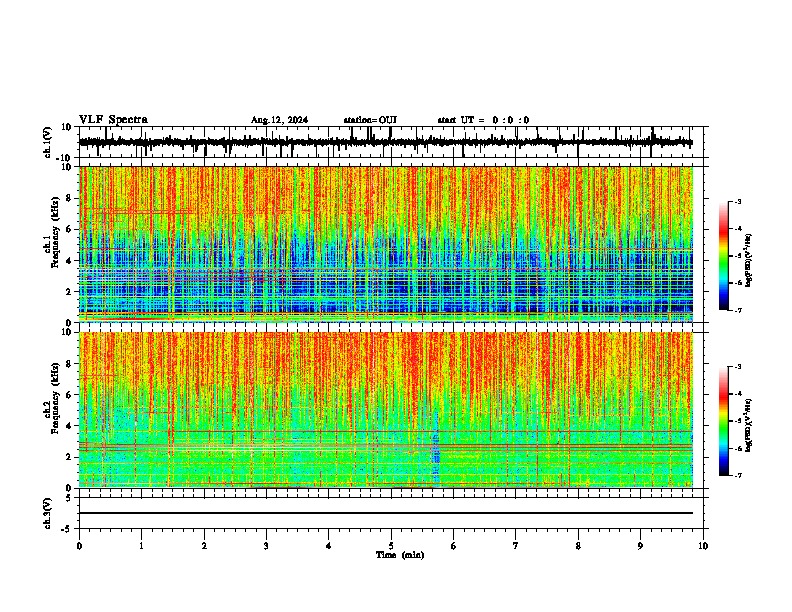792x612 pixels.
Task: Click the "ch.1(V)" axis label
Action: (x=48, y=142)
